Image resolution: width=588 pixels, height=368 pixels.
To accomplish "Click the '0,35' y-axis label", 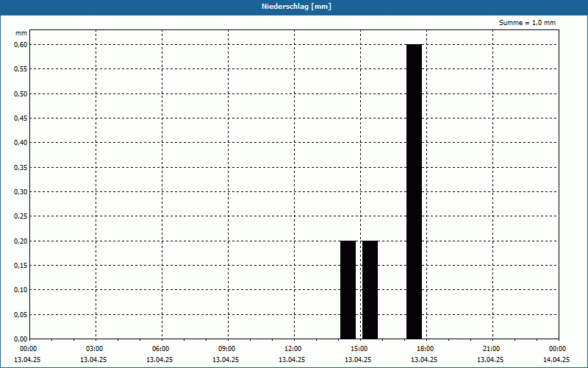I will pos(21,168).
